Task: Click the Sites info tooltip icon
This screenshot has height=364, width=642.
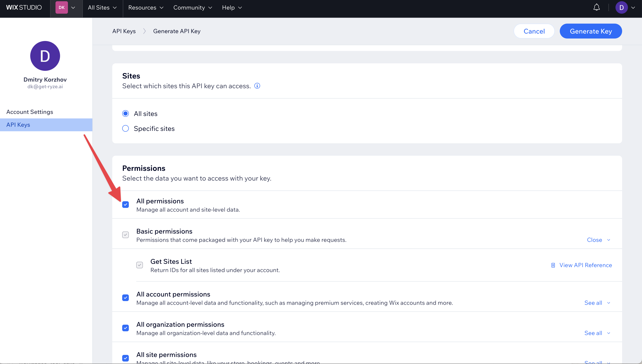Action: [257, 86]
